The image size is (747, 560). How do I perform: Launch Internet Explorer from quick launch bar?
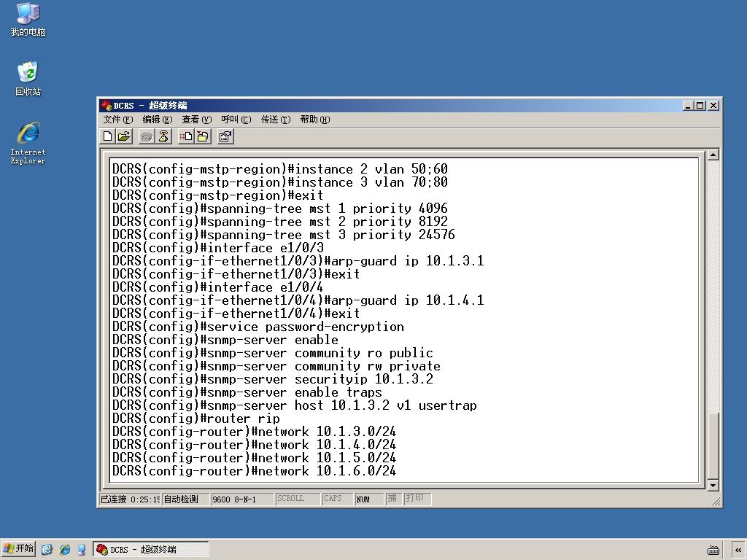tap(64, 550)
